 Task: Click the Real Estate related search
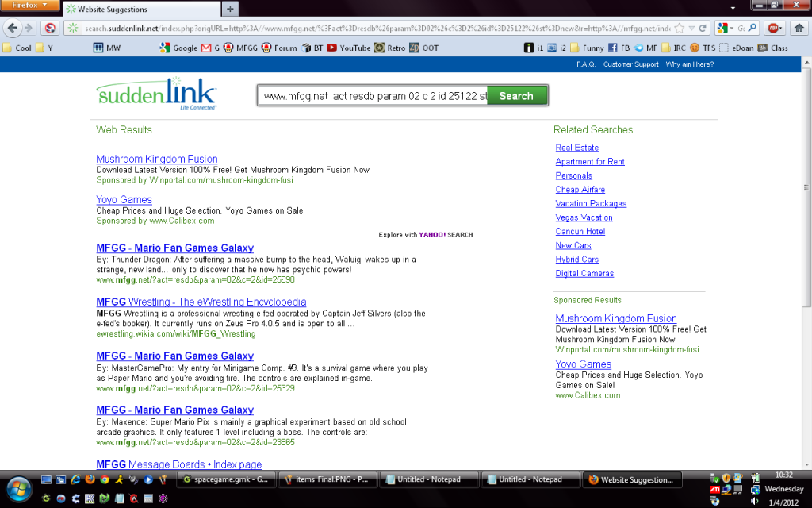click(576, 148)
